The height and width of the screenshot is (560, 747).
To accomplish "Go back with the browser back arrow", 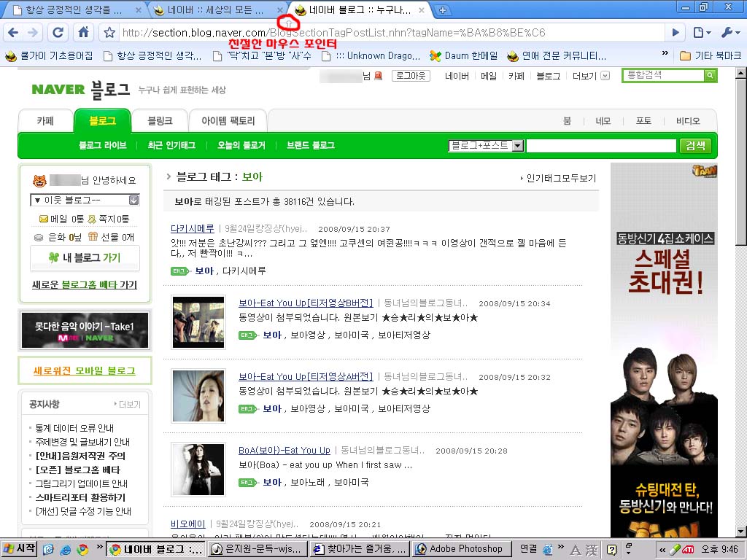I will click(x=13, y=32).
